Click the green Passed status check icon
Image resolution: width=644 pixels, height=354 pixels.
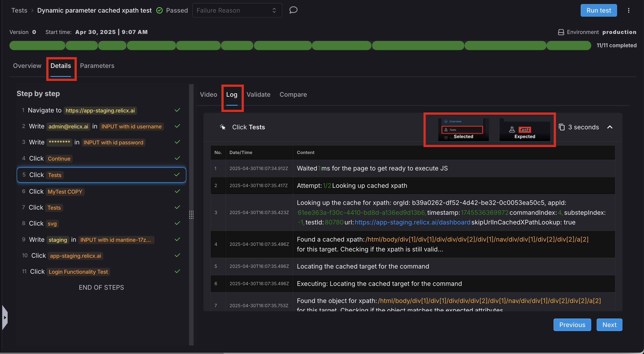(x=159, y=10)
